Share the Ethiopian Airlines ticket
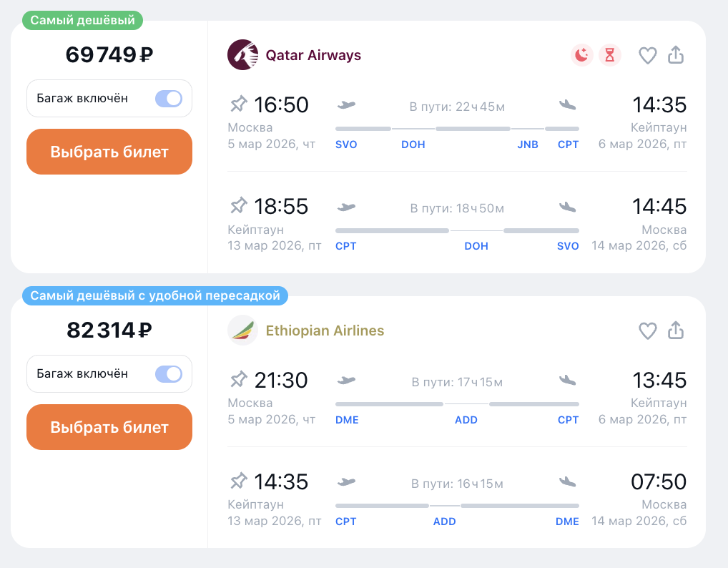The image size is (728, 568). click(x=676, y=330)
